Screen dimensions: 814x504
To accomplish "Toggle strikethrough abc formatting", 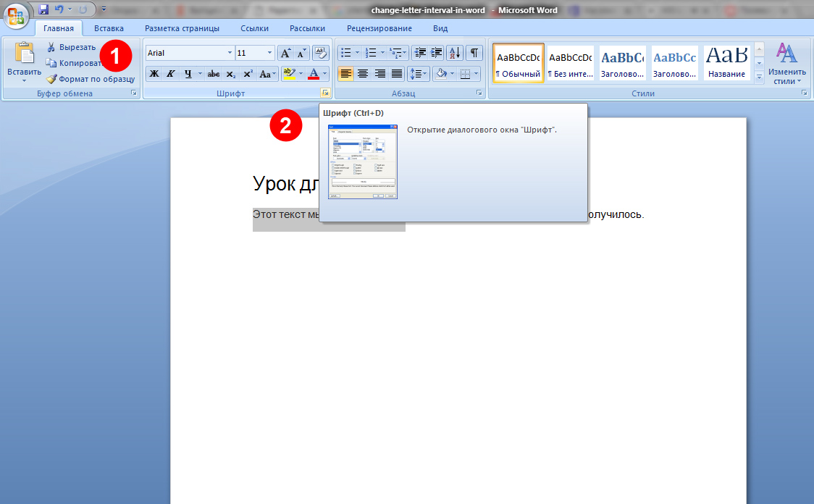I will click(x=214, y=74).
